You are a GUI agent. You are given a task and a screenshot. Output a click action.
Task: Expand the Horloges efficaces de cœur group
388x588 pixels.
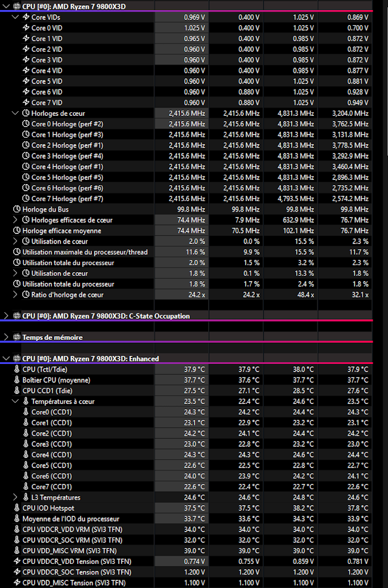point(15,220)
